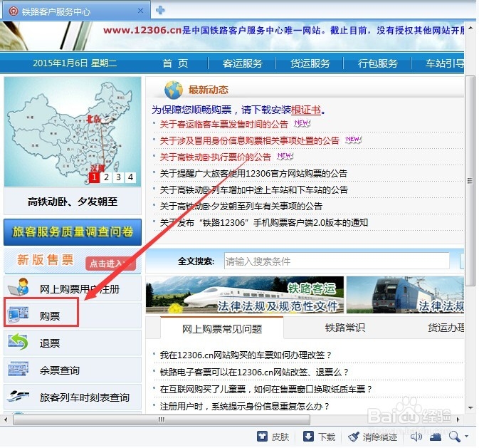
Task: Click the vertical scrollbar thumb
Action: (470, 181)
